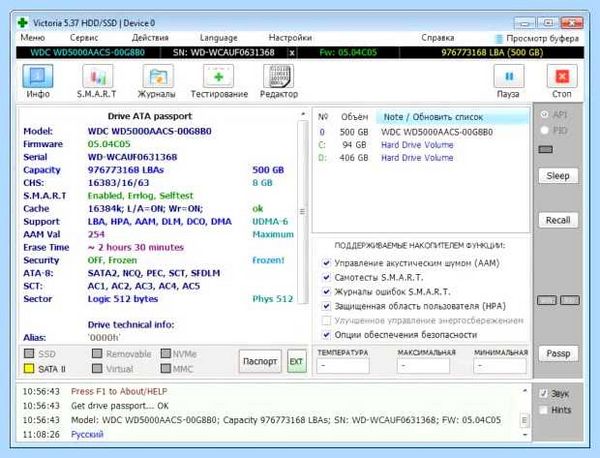The image size is (600, 458).
Task: Click the Passp button
Action: (x=558, y=354)
